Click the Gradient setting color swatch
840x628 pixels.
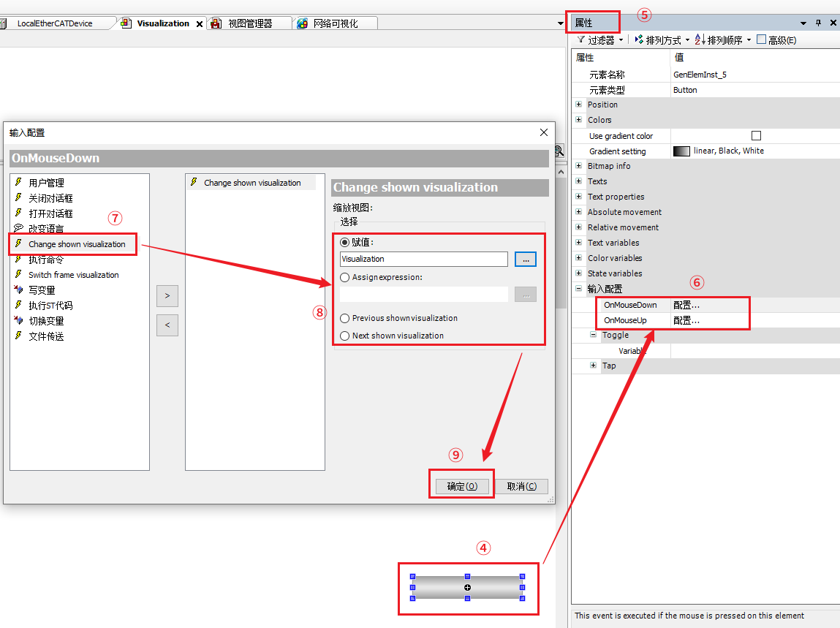pos(681,151)
